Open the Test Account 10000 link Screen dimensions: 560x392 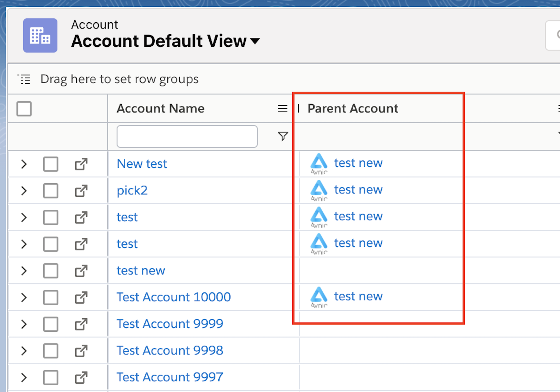coord(174,297)
